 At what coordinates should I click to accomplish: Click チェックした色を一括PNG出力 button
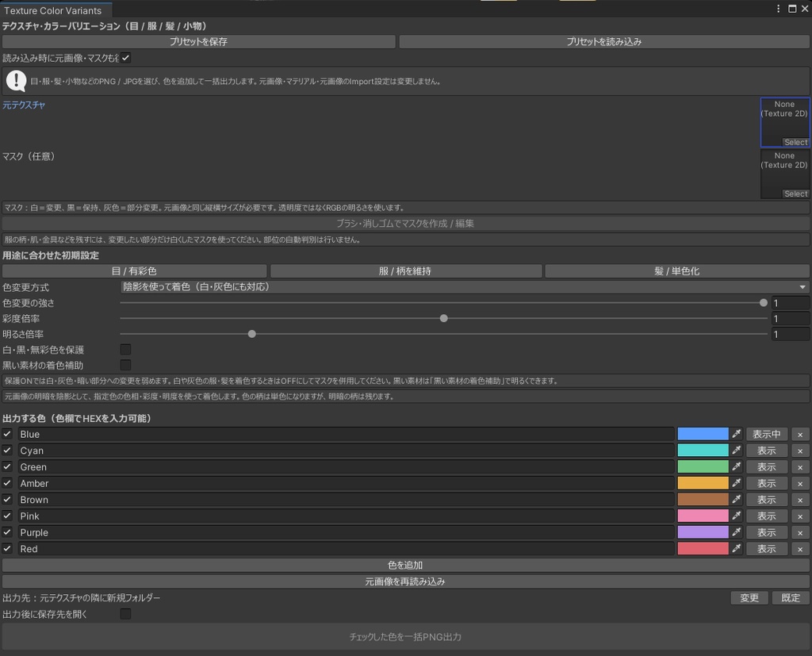pyautogui.click(x=405, y=637)
